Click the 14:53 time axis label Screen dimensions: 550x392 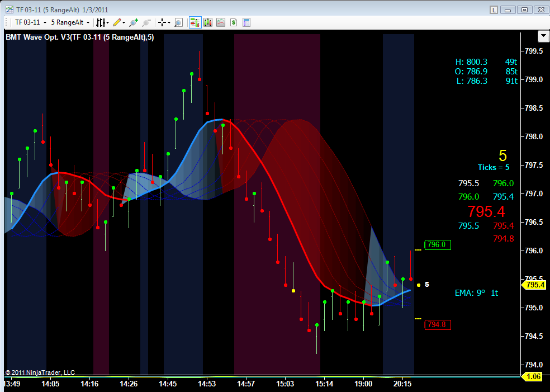click(207, 385)
